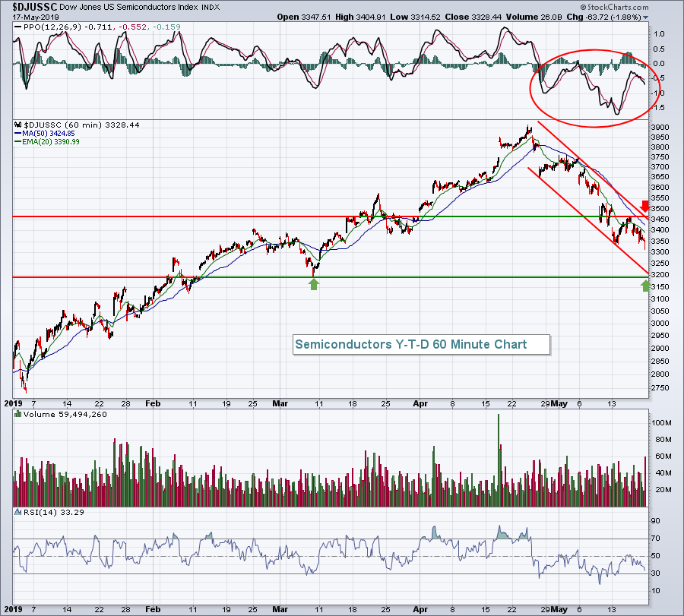The image size is (684, 616).
Task: Click the EMA(20) 3390.99 legend entry
Action: point(51,142)
